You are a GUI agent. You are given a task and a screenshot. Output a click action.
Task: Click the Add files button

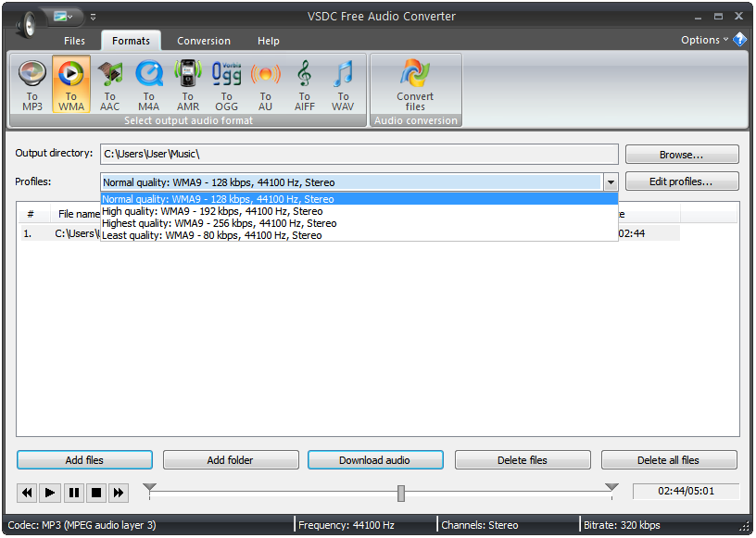tap(84, 460)
